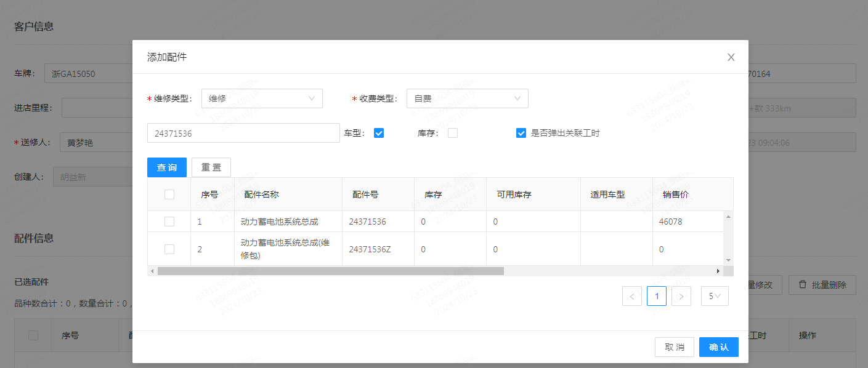Uncheck the 车型 checkbox
This screenshot has height=368, width=868.
(x=379, y=133)
